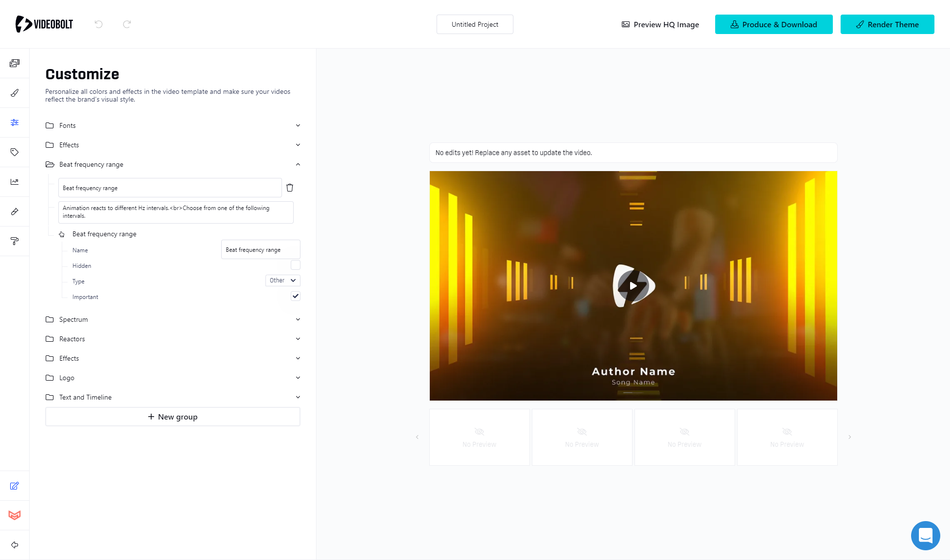Click the Text and Timeline label

(x=86, y=397)
